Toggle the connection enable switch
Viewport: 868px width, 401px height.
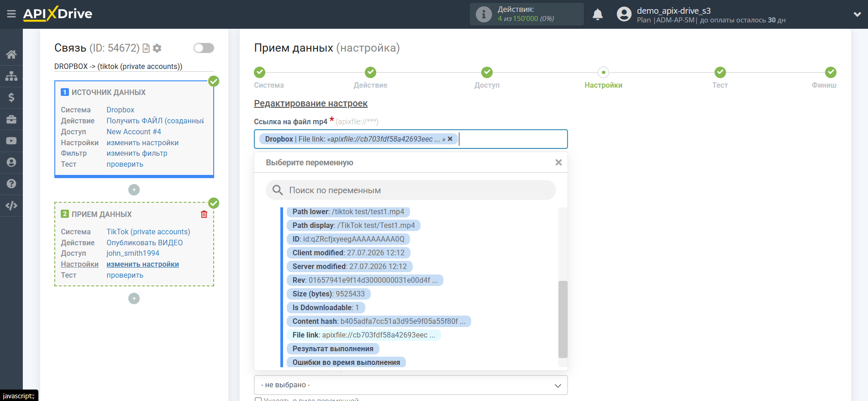(204, 48)
